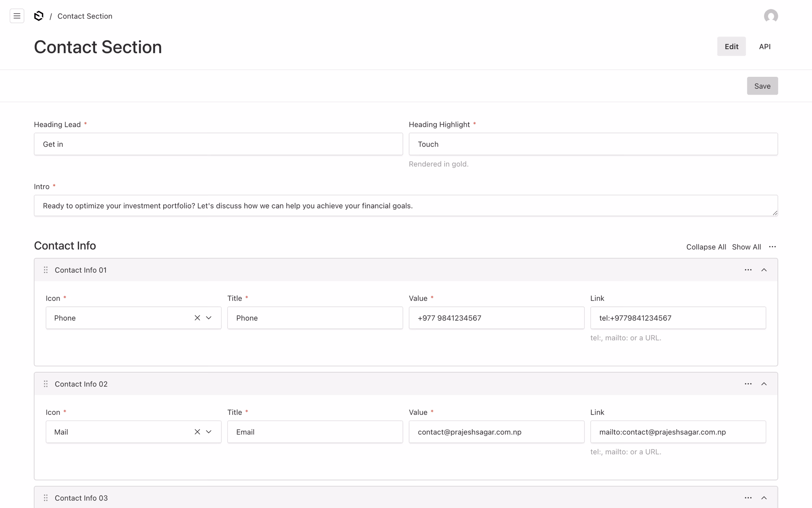Click the Contact Info section heading

coord(65,245)
